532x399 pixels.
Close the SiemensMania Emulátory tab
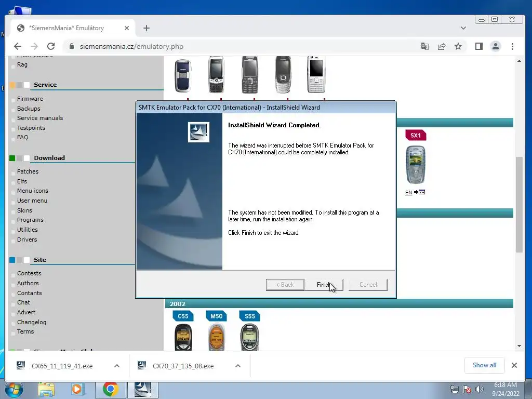[x=127, y=28]
